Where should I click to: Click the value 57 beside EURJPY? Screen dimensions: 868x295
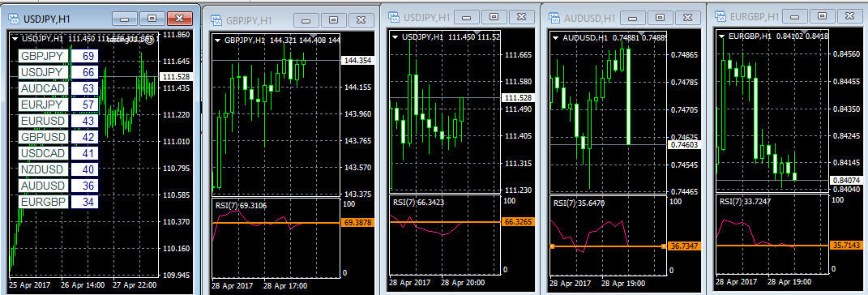pyautogui.click(x=85, y=105)
